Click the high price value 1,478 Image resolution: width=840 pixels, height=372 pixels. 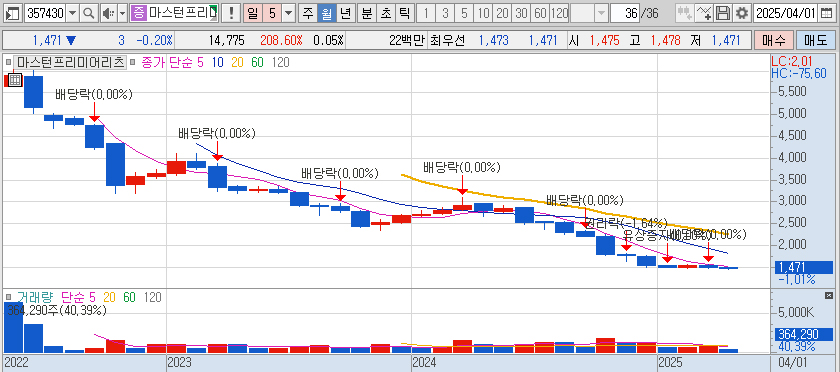pyautogui.click(x=665, y=40)
